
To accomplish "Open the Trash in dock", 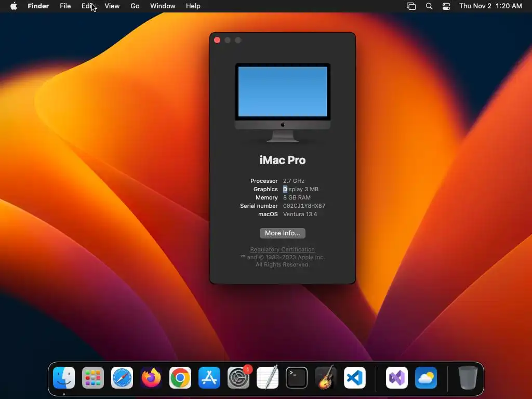I will [468, 378].
